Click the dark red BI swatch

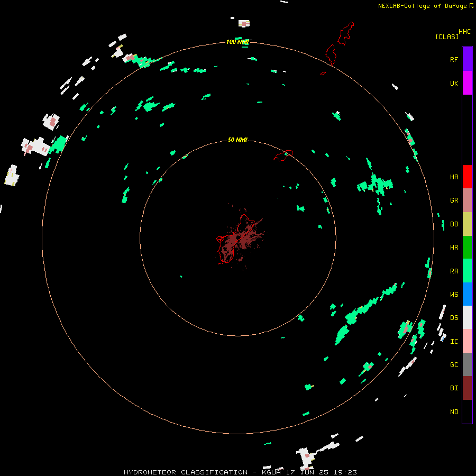click(x=467, y=388)
